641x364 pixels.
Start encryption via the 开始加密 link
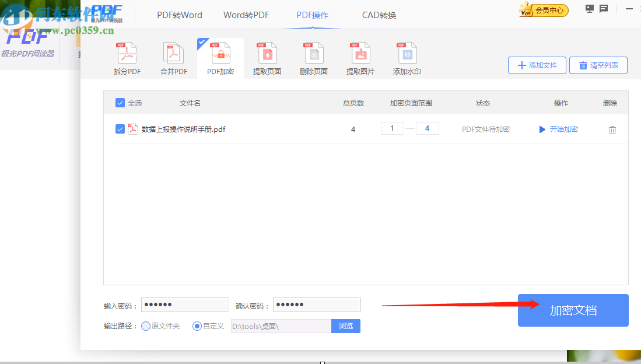point(563,129)
